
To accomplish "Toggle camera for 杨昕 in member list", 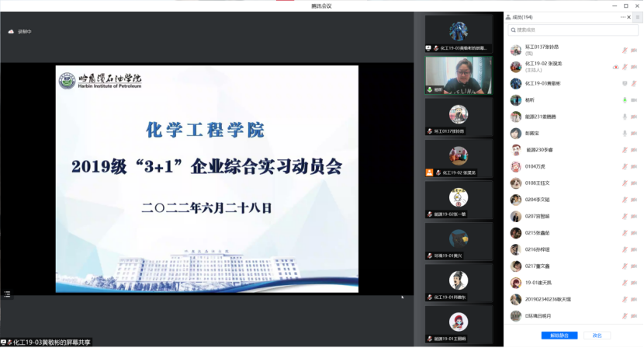I will (x=634, y=100).
